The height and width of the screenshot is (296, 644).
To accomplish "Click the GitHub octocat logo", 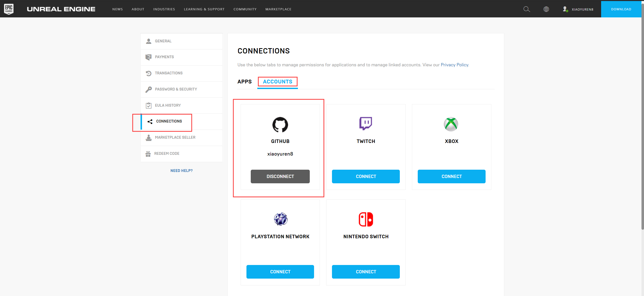I will point(280,125).
